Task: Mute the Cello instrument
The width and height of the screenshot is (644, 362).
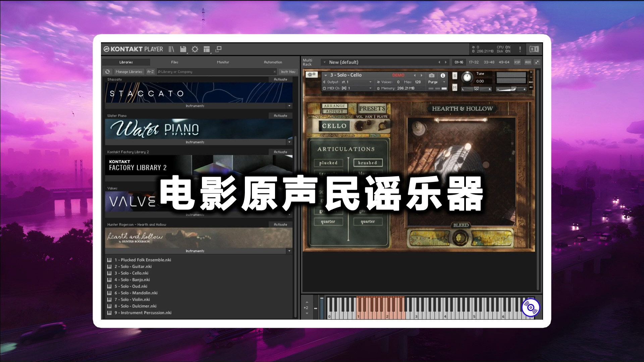Action: click(455, 87)
